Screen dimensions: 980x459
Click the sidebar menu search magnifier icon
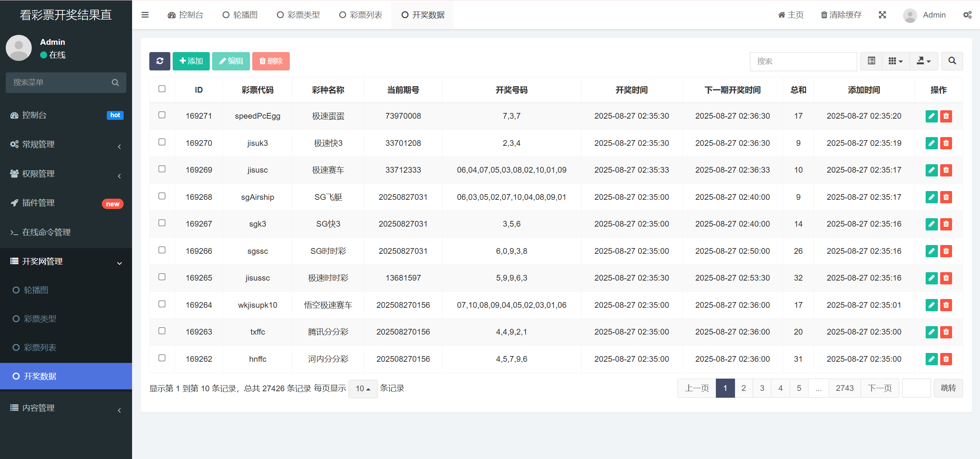pyautogui.click(x=115, y=83)
